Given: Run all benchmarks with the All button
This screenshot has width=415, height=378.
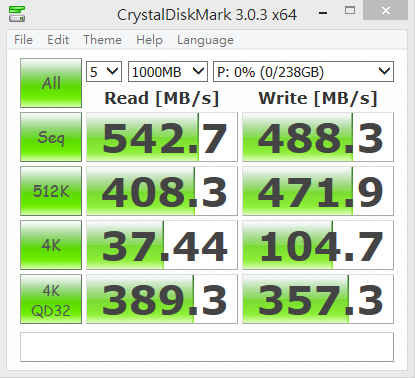Looking at the screenshot, I should [x=51, y=83].
